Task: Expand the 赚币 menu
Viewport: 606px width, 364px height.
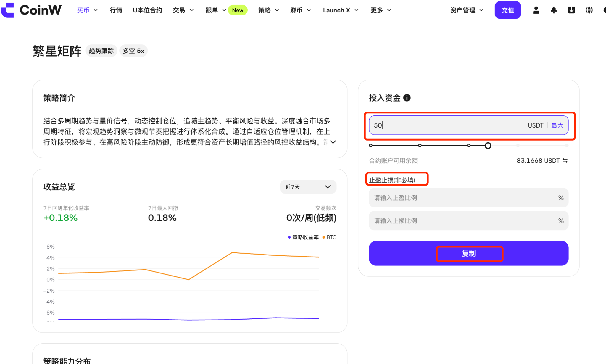Action: (300, 10)
